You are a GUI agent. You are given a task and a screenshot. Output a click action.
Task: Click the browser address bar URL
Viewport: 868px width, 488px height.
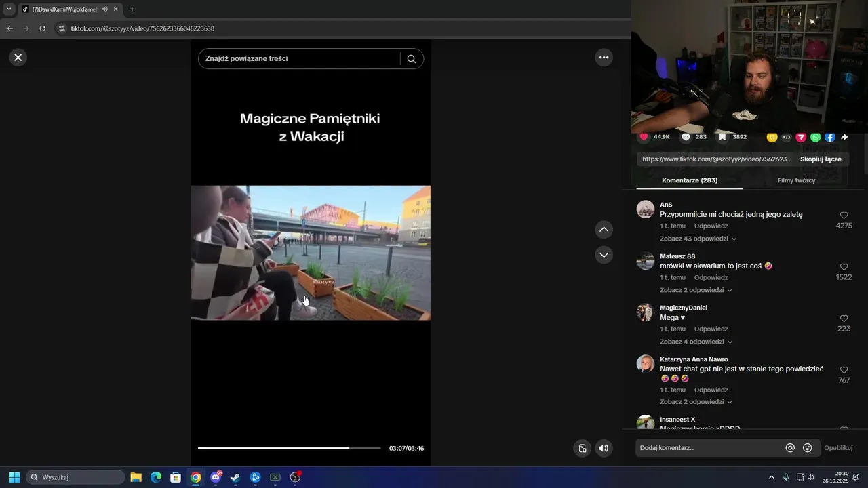[142, 28]
